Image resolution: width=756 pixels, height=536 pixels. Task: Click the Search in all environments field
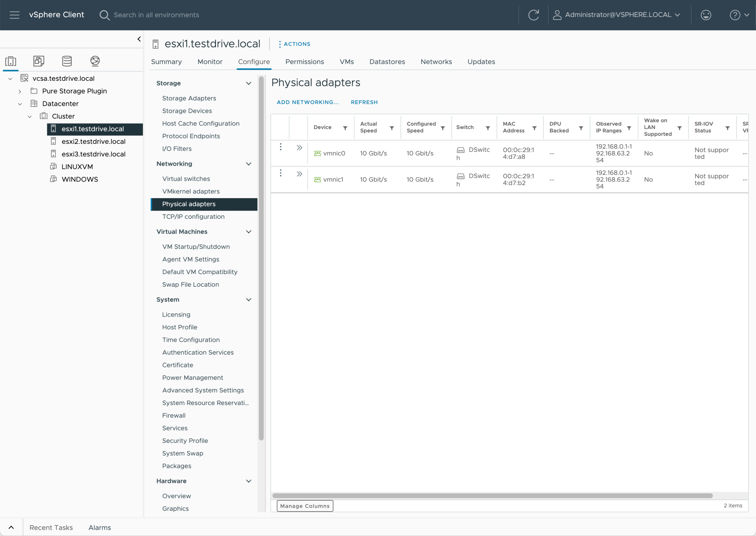tap(156, 15)
